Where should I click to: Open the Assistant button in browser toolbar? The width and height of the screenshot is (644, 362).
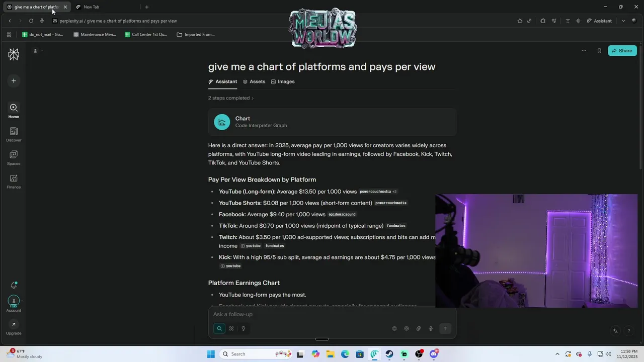[599, 21]
